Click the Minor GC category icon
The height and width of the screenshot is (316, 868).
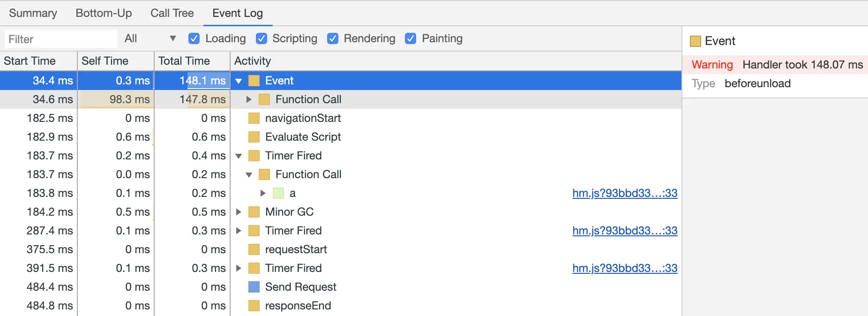click(x=254, y=212)
